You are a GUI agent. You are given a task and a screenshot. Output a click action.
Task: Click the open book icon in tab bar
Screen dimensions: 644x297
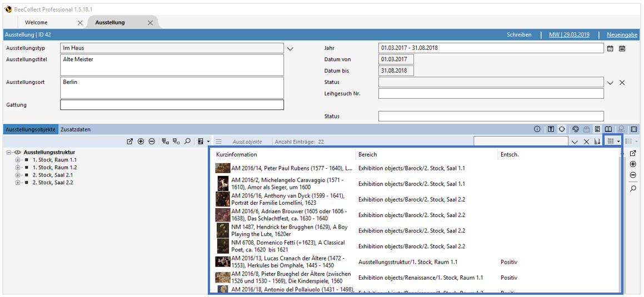pos(608,129)
